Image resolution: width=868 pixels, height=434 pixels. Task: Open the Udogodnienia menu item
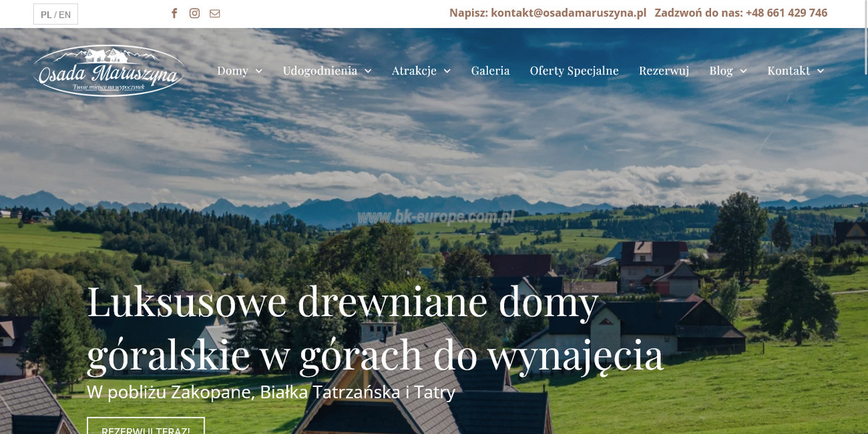pos(320,70)
